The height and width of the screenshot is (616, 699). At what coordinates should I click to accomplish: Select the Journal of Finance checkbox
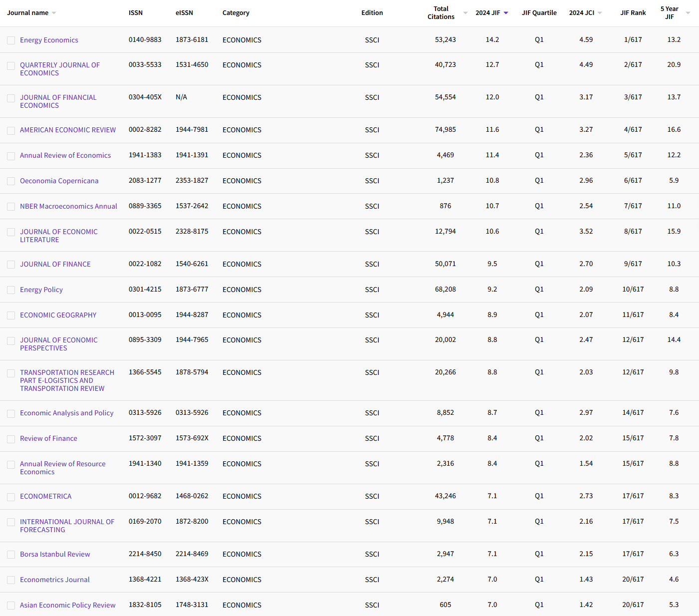tap(11, 265)
